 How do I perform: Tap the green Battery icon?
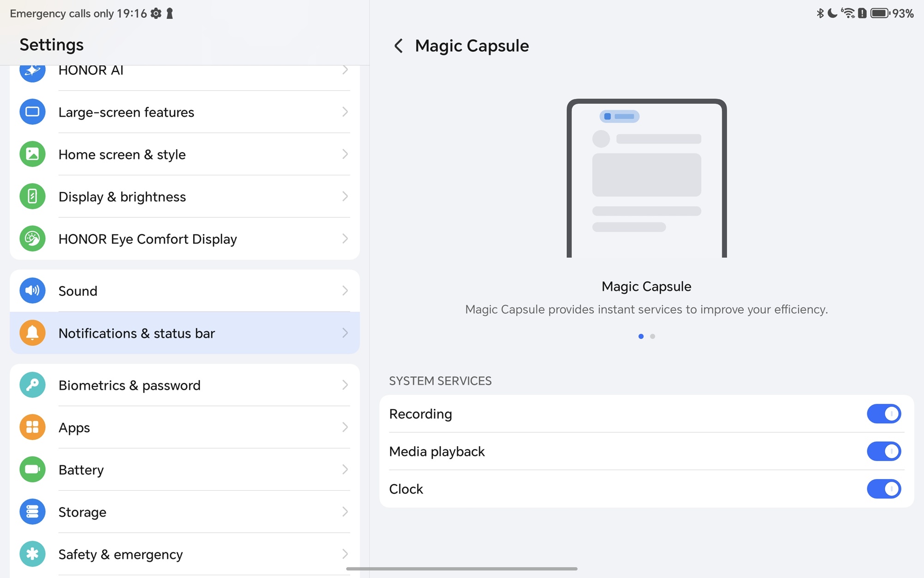click(32, 469)
